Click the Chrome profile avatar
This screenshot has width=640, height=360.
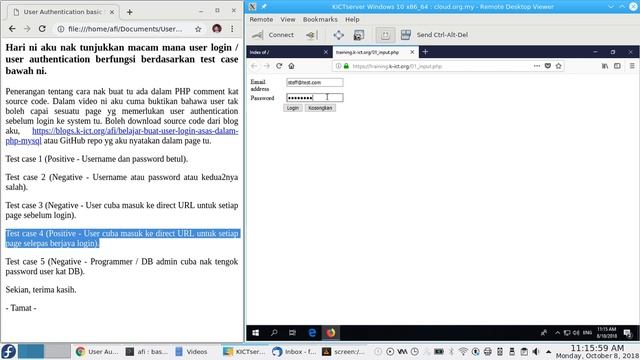(x=217, y=29)
